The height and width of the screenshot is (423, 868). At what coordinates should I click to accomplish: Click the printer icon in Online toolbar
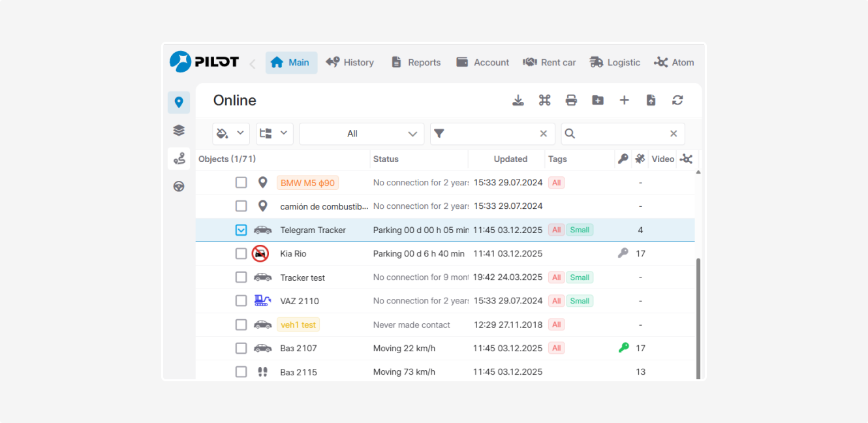click(571, 100)
